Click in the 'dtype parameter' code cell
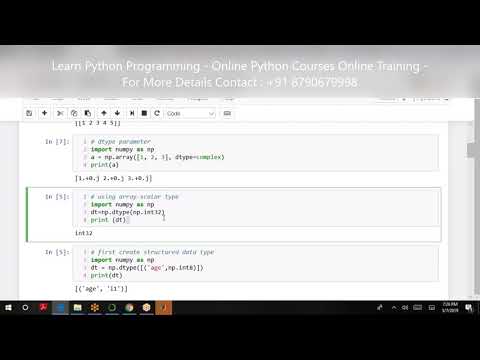 [256, 153]
